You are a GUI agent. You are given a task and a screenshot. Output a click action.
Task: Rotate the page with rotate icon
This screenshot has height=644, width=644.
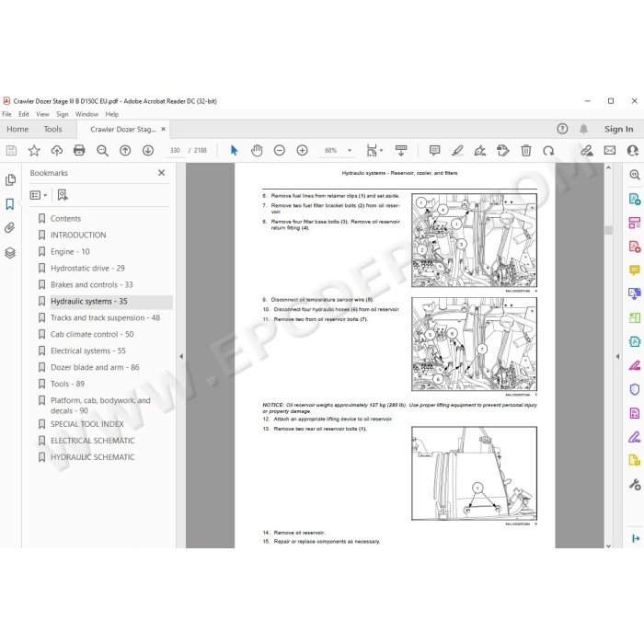[548, 151]
